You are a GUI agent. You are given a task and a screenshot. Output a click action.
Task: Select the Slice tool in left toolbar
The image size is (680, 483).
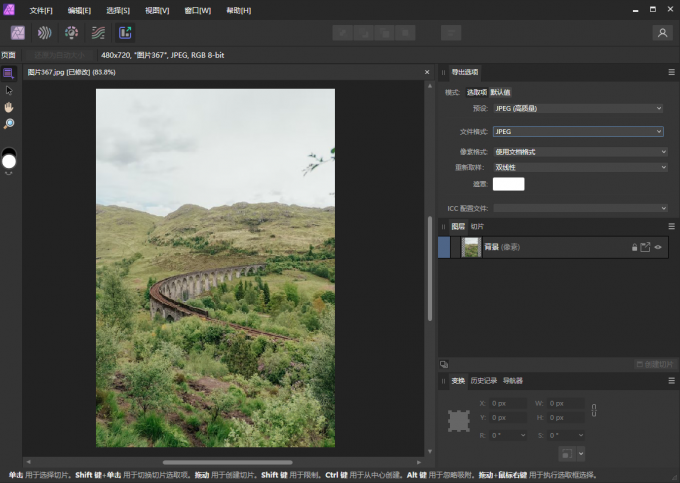point(9,73)
